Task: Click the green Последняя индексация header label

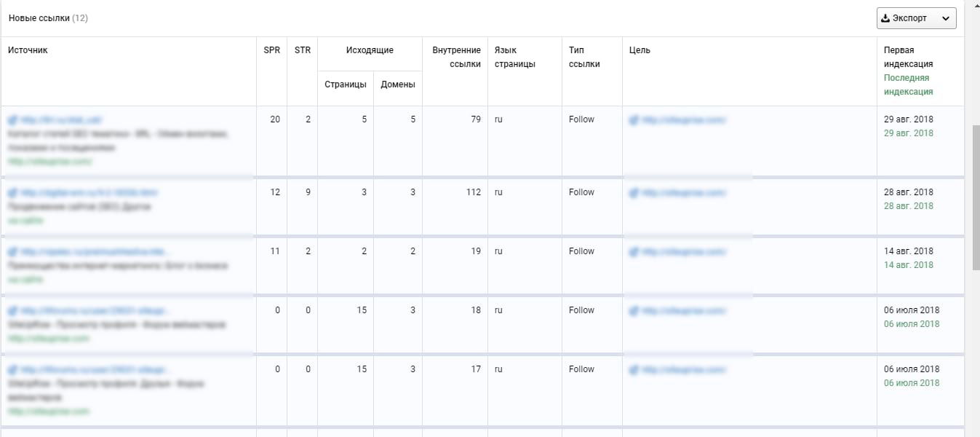Action: point(909,84)
